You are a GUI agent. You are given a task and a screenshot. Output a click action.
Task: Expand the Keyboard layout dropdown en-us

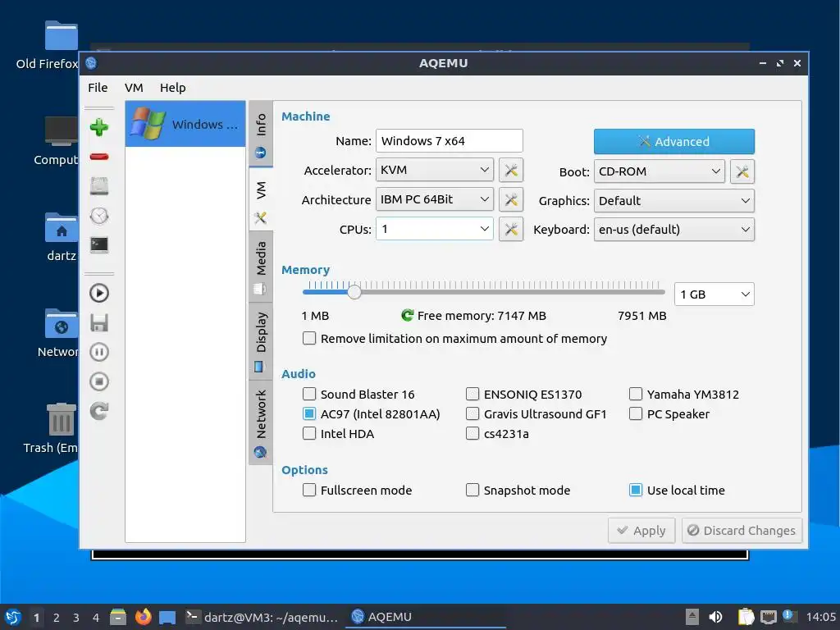pyautogui.click(x=674, y=230)
